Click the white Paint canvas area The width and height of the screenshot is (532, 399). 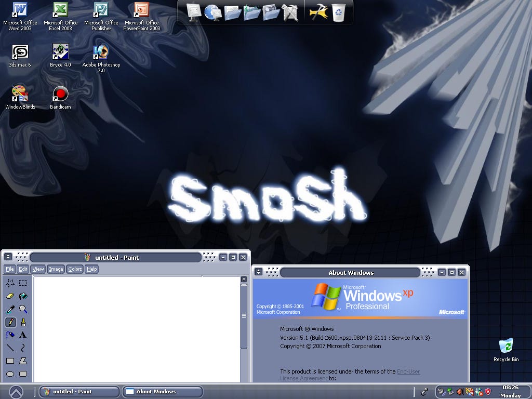137,329
